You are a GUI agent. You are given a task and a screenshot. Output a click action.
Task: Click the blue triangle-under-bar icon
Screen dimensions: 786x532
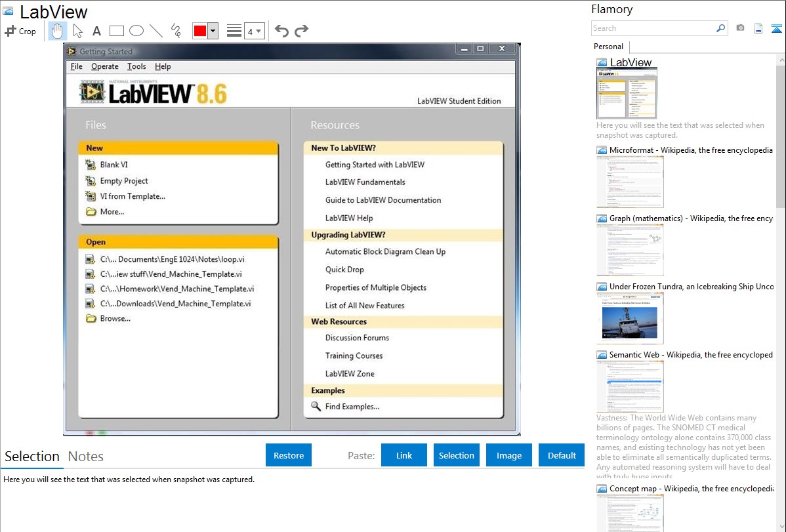click(776, 28)
